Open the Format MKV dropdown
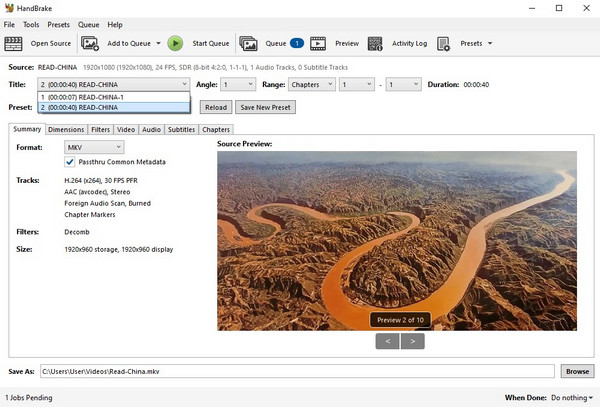The height and width of the screenshot is (407, 600). click(x=94, y=147)
